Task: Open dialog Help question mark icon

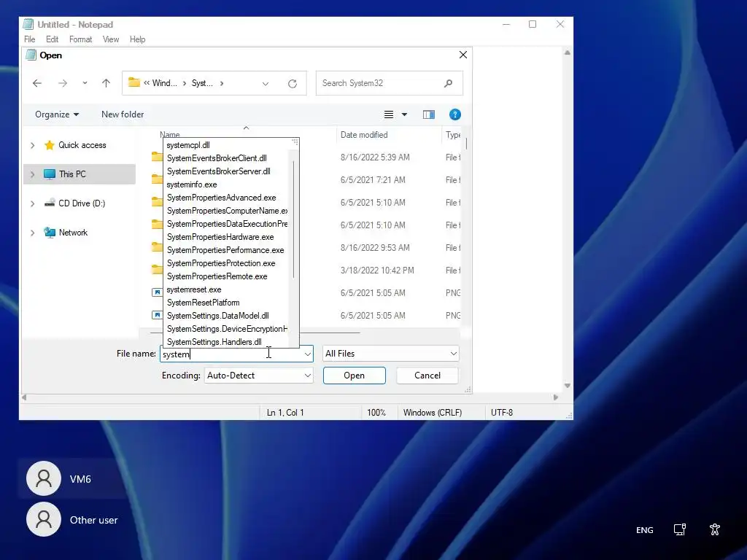Action: click(455, 114)
